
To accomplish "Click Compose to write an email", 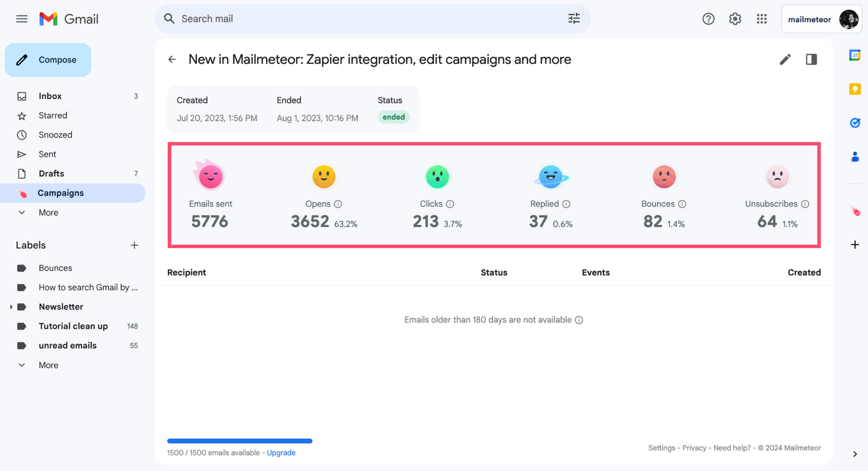I will [48, 60].
